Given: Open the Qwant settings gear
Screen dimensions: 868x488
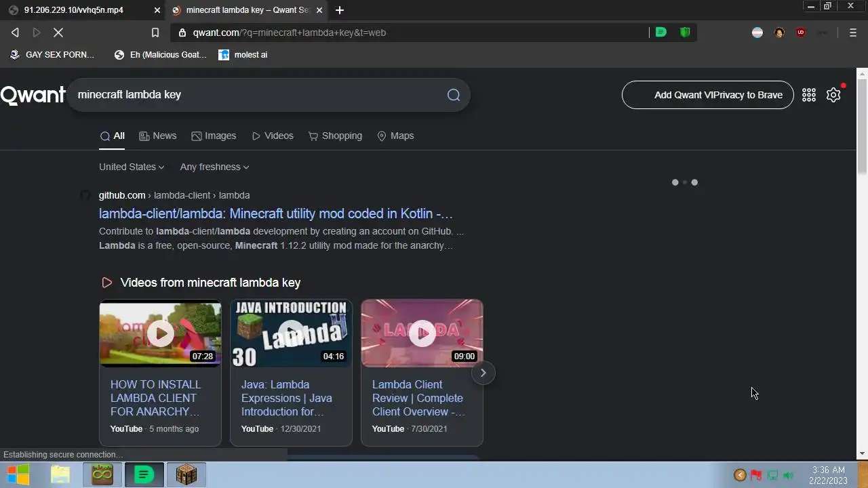Looking at the screenshot, I should pyautogui.click(x=833, y=95).
